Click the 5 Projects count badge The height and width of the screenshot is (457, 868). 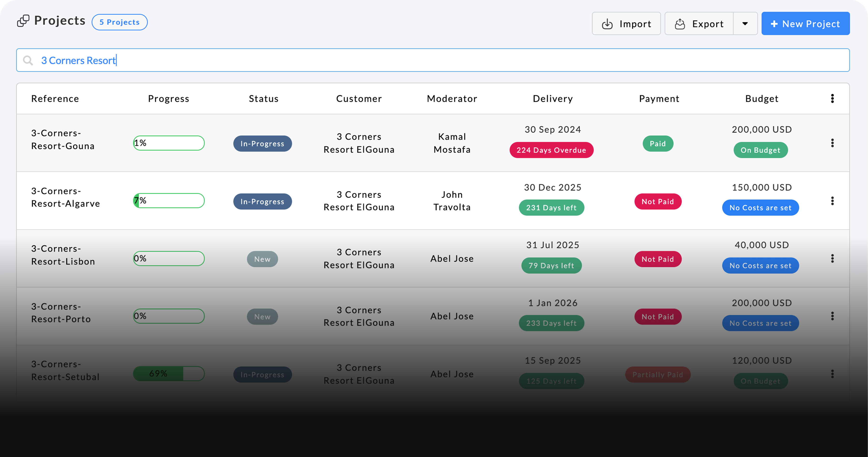(120, 22)
